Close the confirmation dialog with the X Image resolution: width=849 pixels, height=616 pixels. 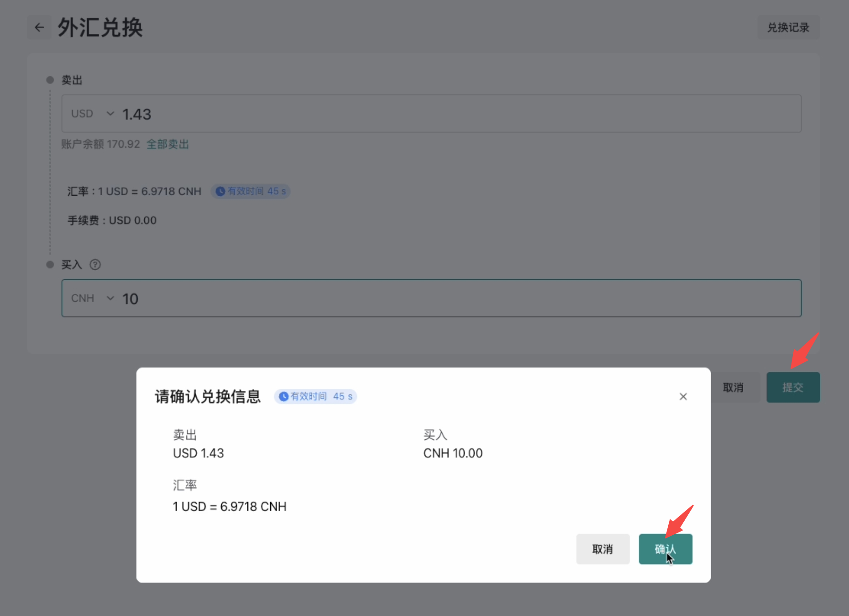pyautogui.click(x=683, y=397)
